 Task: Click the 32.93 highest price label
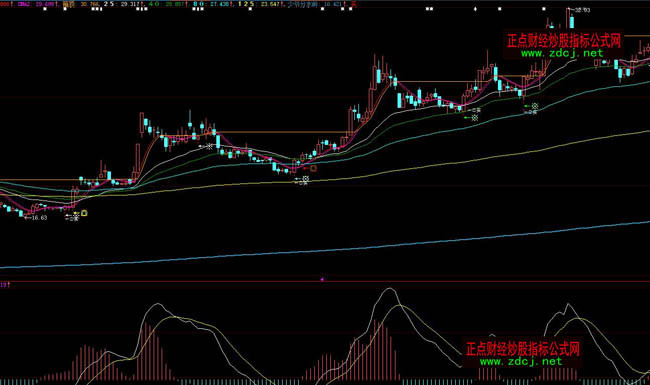(582, 10)
